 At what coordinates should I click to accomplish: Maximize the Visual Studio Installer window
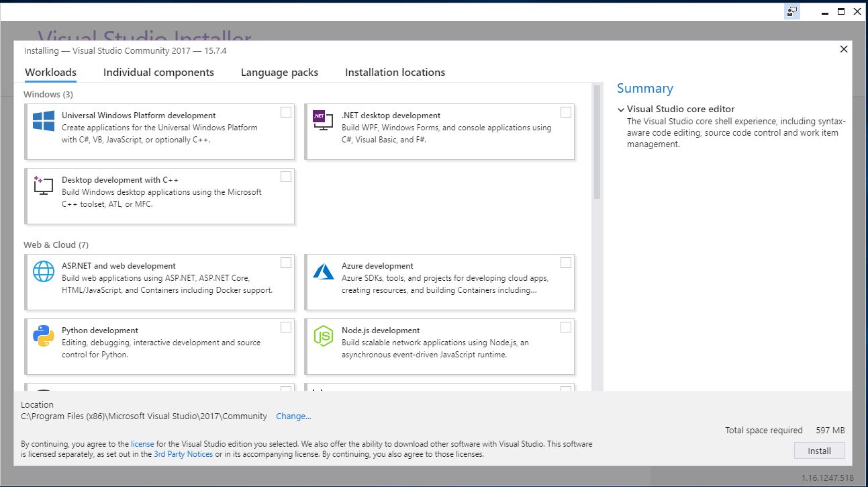pos(841,11)
